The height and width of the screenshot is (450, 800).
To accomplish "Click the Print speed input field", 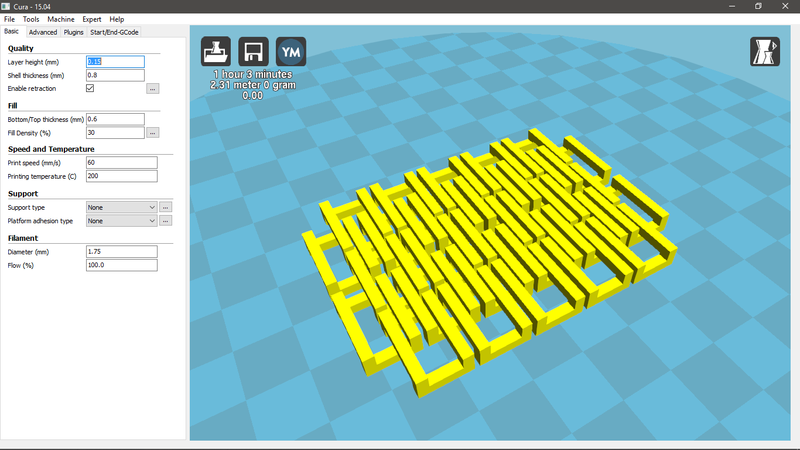I will coord(121,162).
